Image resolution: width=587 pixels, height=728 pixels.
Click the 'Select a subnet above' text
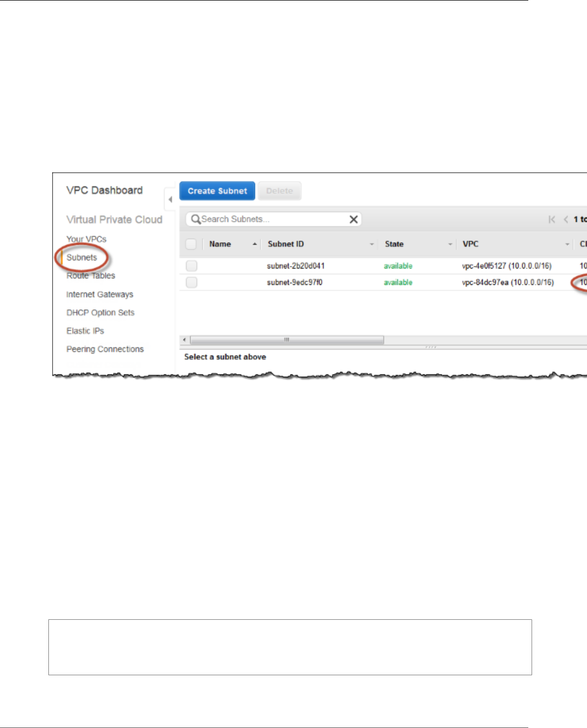tap(225, 357)
